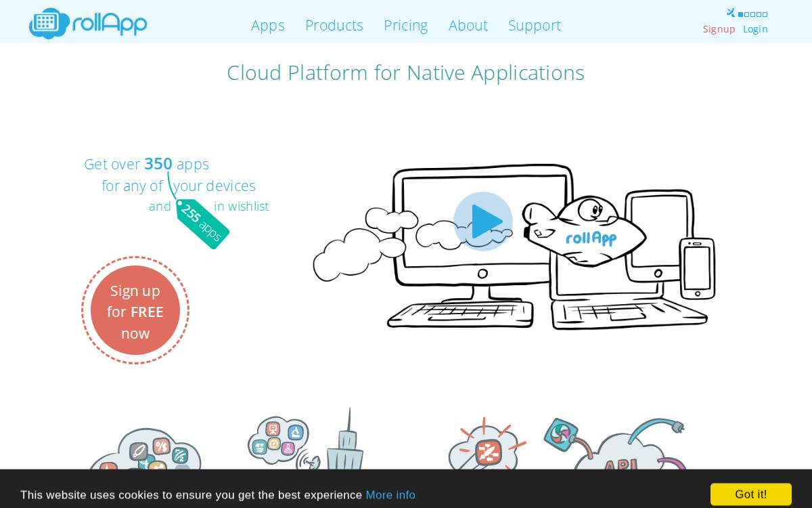Click the Signup link
This screenshot has width=812, height=508.
(719, 29)
